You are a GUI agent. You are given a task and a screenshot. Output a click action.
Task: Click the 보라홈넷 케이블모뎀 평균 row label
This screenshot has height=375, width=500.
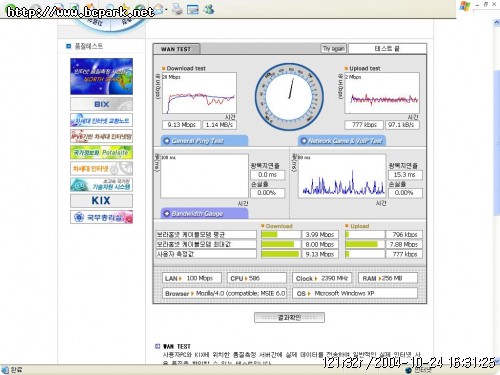206,234
